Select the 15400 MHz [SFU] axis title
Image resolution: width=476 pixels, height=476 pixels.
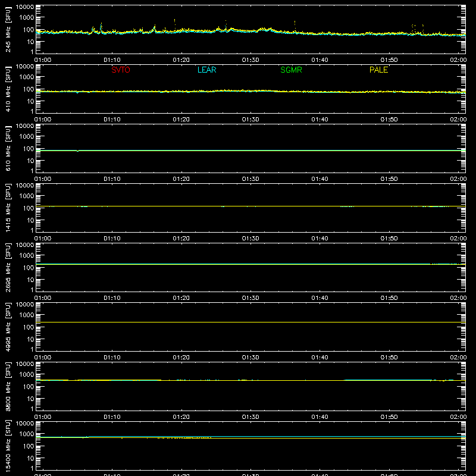pos(8,446)
